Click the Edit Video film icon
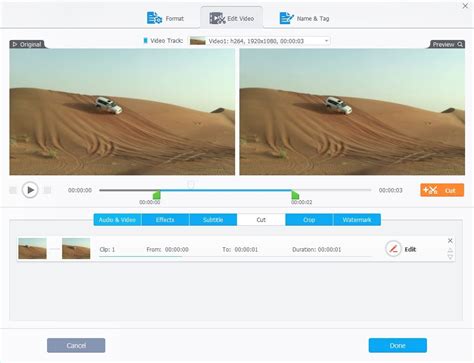This screenshot has width=474, height=363. [217, 18]
